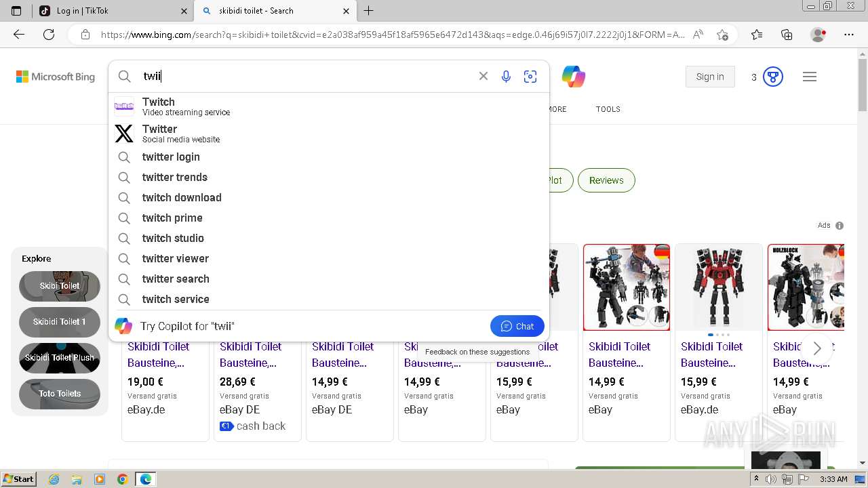View site information lock icon

click(85, 35)
